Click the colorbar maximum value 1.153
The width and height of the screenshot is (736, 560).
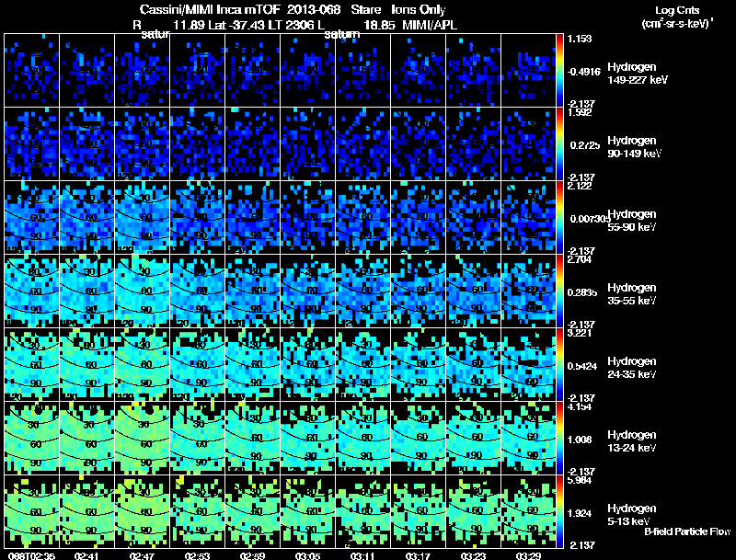580,39
